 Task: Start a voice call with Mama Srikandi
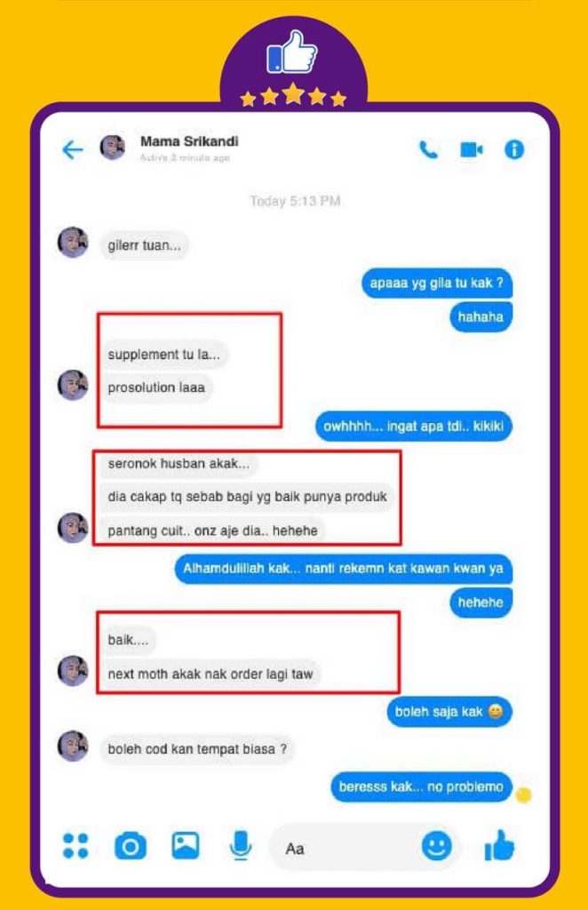tap(428, 149)
